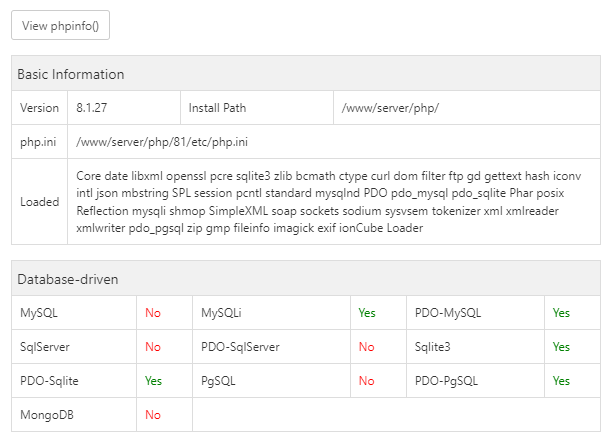Click the Yes status beside PDO-MySQL
The image size is (607, 444).
[x=561, y=313]
